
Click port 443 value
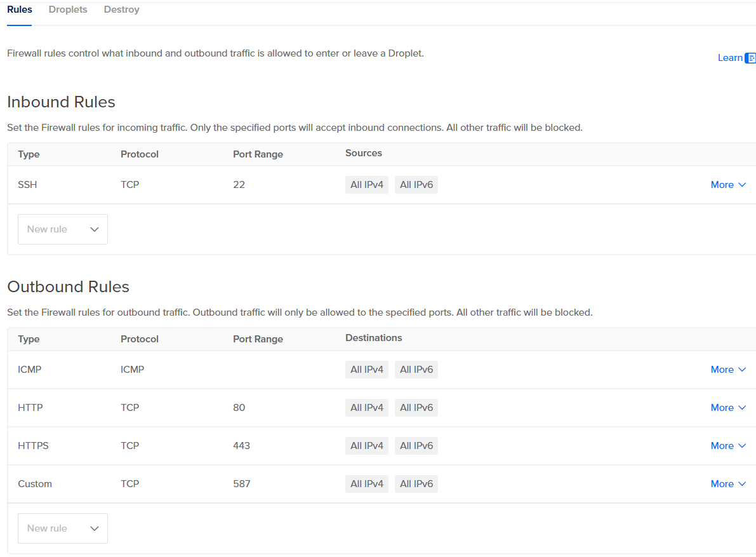click(x=242, y=446)
